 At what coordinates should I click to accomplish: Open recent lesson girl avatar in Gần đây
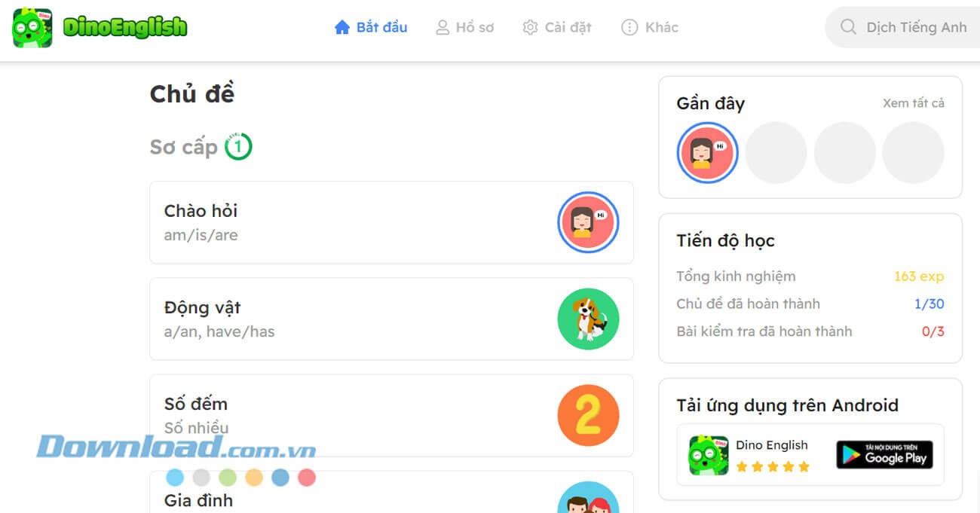(707, 153)
